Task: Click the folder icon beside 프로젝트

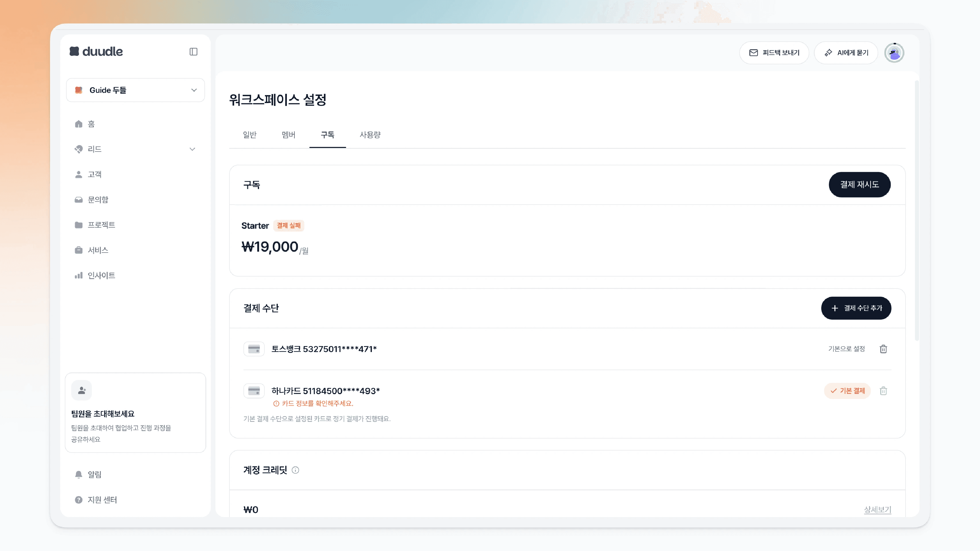Action: coord(79,225)
